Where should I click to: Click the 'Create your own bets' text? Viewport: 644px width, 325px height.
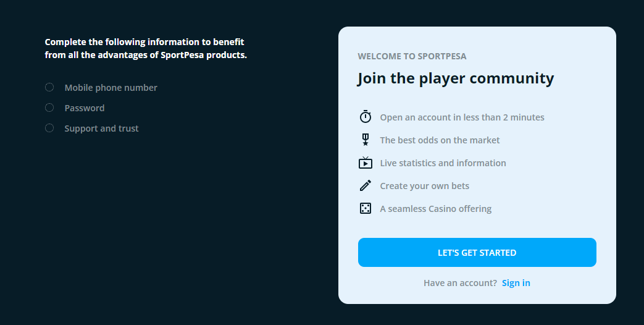(424, 186)
